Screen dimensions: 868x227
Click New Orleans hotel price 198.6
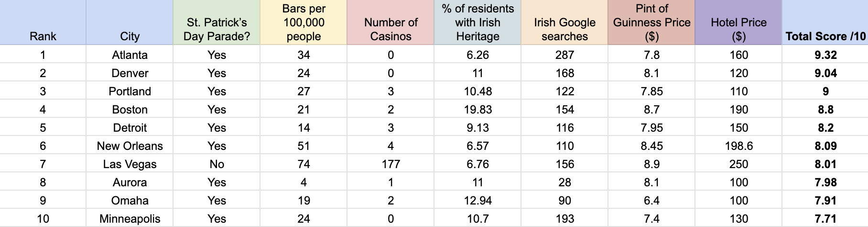(738, 146)
